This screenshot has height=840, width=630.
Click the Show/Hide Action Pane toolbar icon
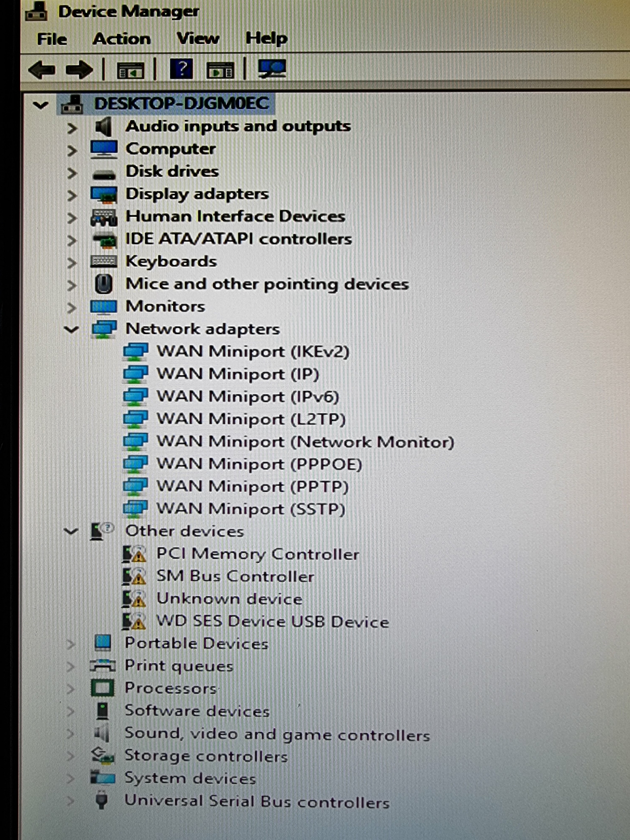click(x=220, y=71)
